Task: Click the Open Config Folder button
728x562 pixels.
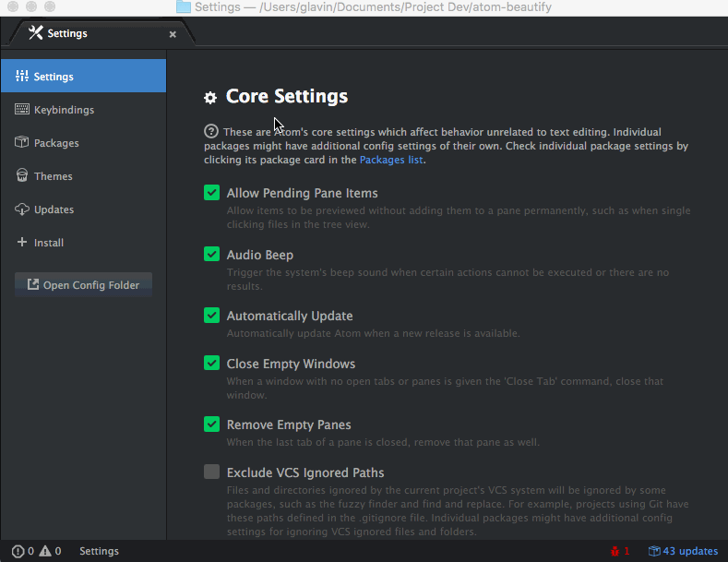Action: point(84,285)
